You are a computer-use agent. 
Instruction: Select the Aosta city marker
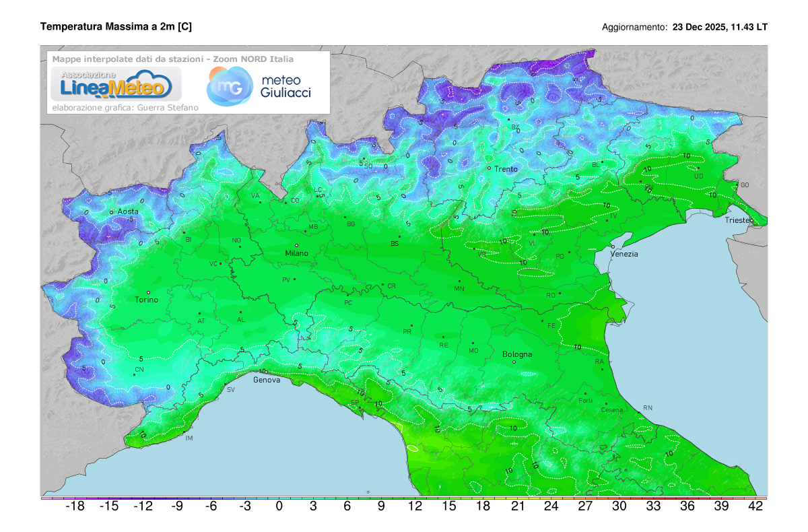tap(112, 212)
